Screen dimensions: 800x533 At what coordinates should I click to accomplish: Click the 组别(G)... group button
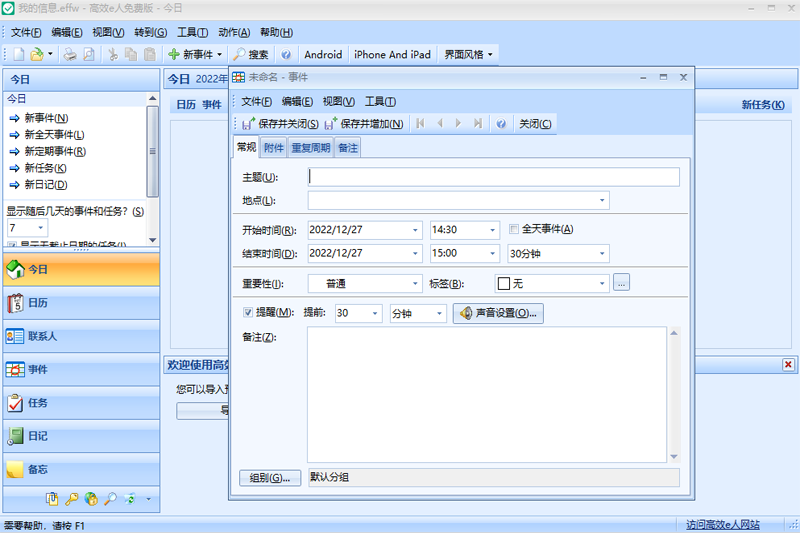click(x=270, y=478)
